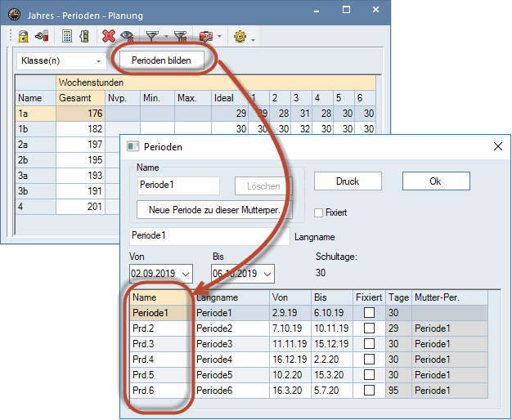Click the Druck button
This screenshot has width=512, height=420.
tap(348, 181)
